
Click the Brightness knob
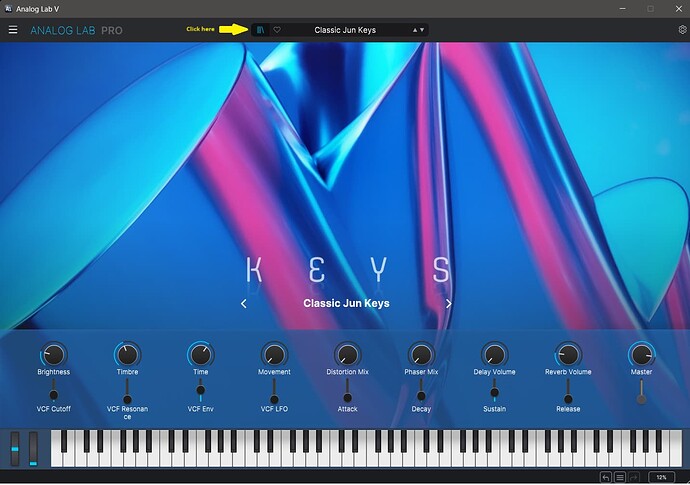point(54,355)
